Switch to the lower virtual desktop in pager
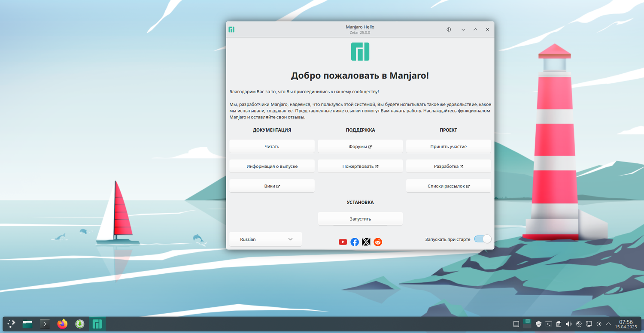The image size is (644, 333). pos(527,326)
